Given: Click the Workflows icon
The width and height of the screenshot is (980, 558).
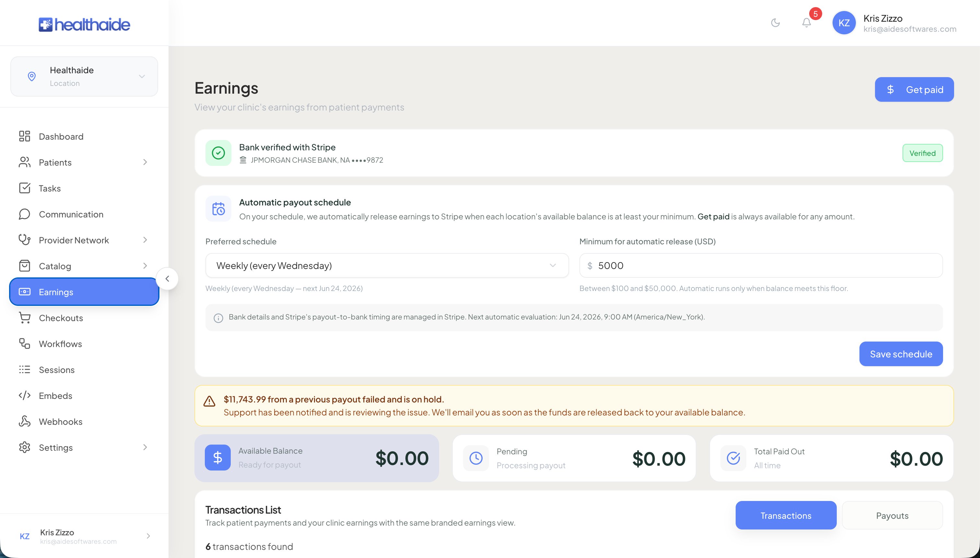Looking at the screenshot, I should [25, 343].
